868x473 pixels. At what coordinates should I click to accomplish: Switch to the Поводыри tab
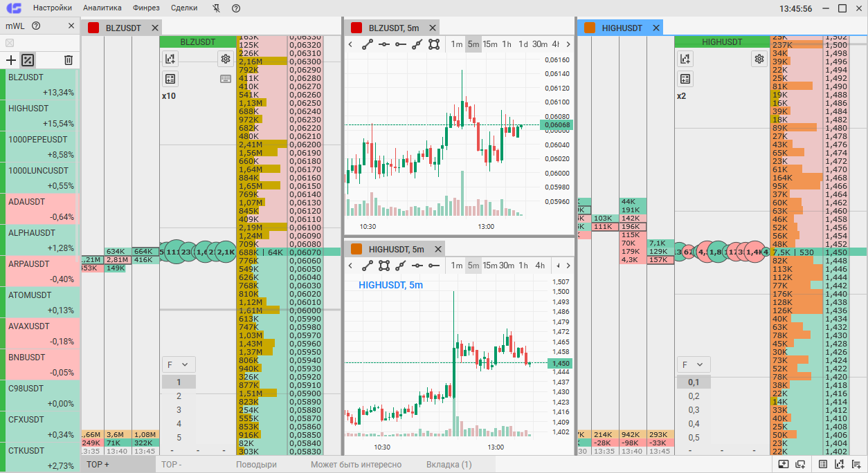point(256,465)
